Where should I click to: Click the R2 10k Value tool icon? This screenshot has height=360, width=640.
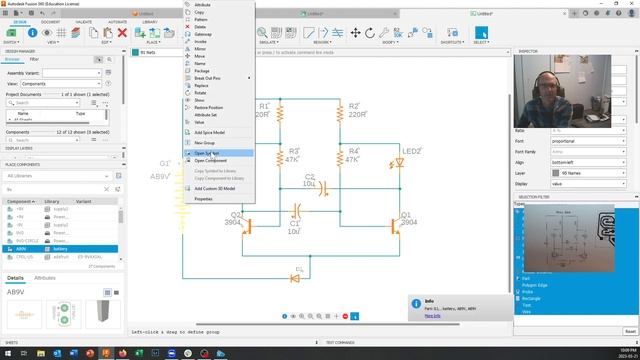point(398,33)
